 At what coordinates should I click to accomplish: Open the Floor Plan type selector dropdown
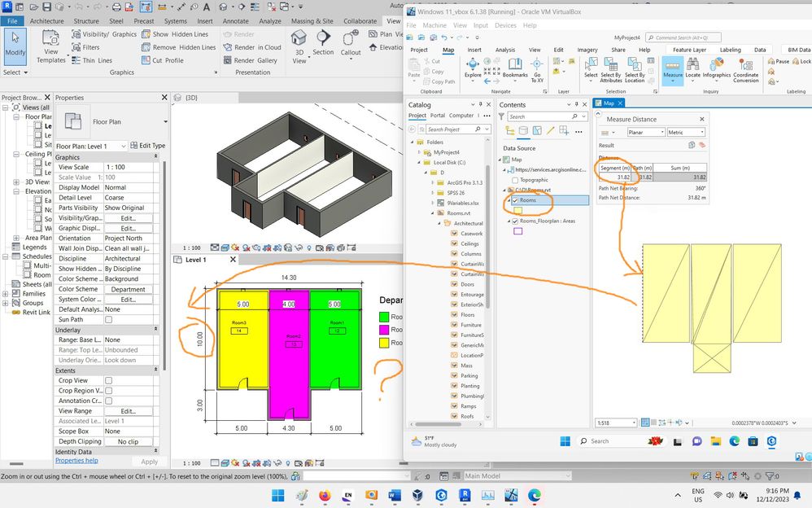(165, 122)
